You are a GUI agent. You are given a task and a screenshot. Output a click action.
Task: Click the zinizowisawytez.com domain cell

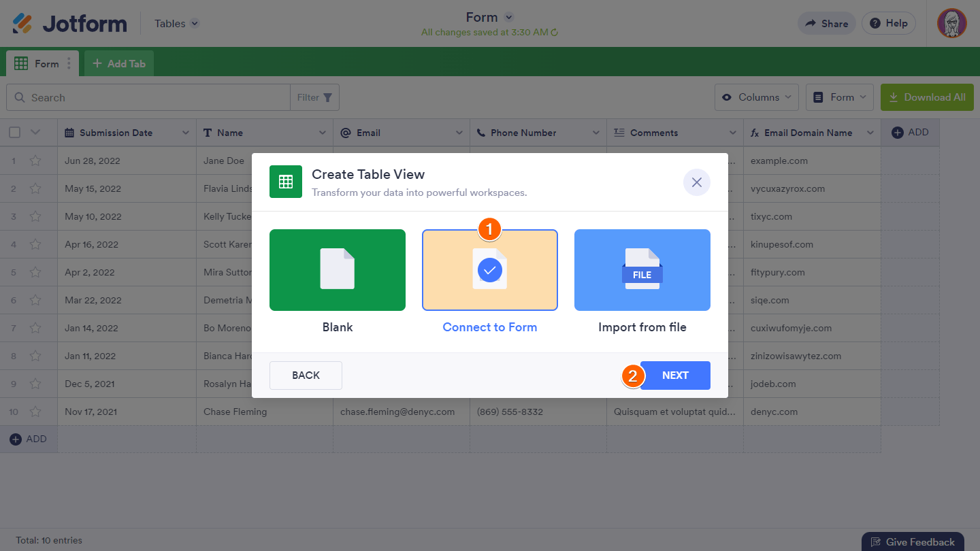coord(813,356)
